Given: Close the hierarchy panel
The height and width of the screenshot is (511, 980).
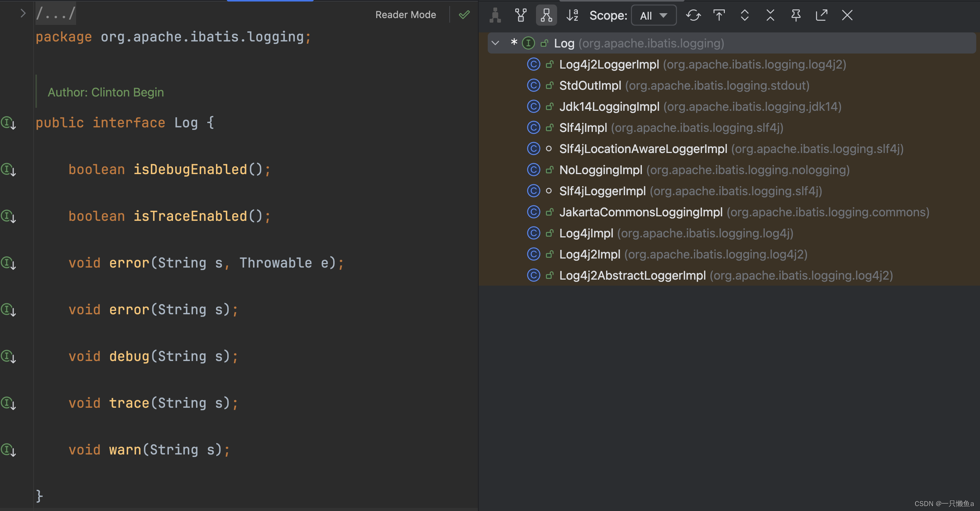Looking at the screenshot, I should point(847,15).
